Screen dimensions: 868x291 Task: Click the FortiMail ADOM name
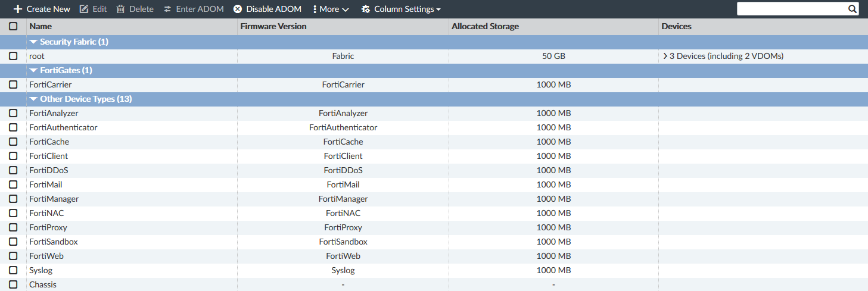tap(45, 184)
